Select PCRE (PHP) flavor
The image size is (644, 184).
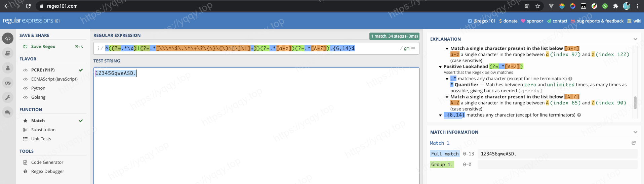tap(43, 70)
